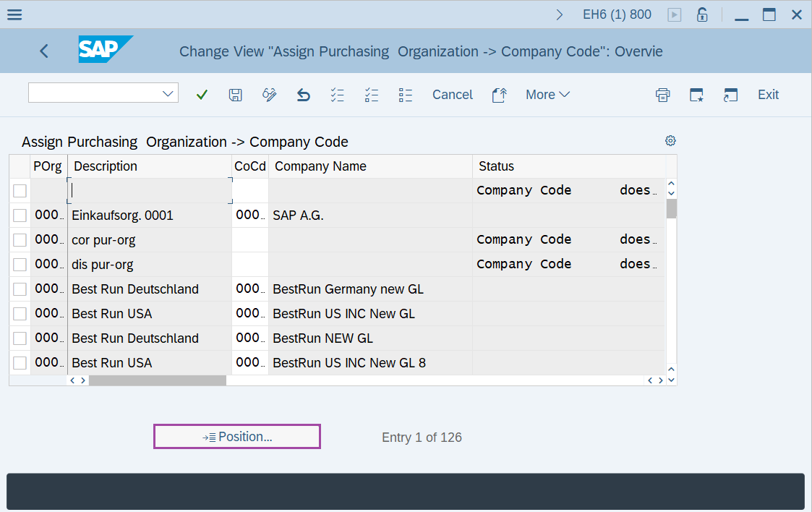Navigate back with the left arrow
Screen dimensions: 812x512
(x=43, y=51)
